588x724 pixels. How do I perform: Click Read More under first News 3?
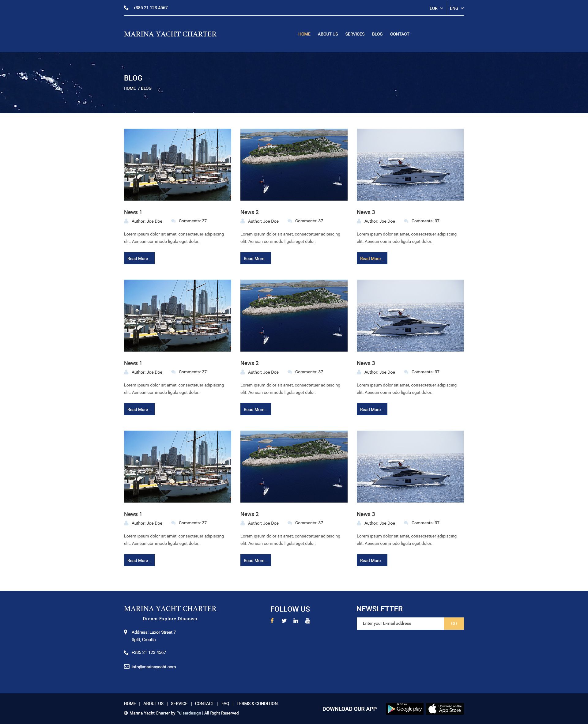tap(371, 258)
